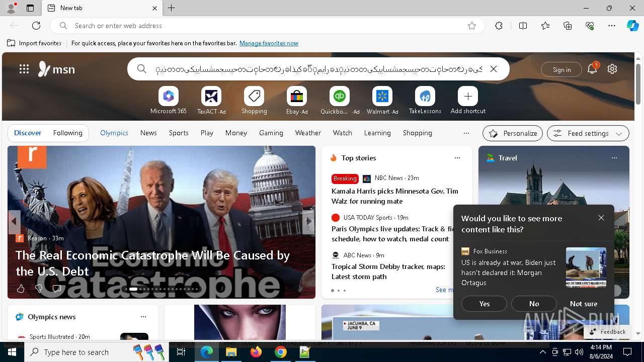Viewport: 644px width, 362px height.
Task: Like the Economic Catastrophe story
Action: [x=21, y=289]
